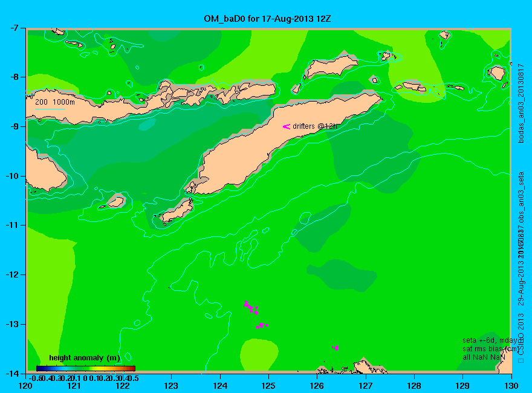
Task: Click the magenta drifter markers near 124.8, -13
Action: click(262, 326)
